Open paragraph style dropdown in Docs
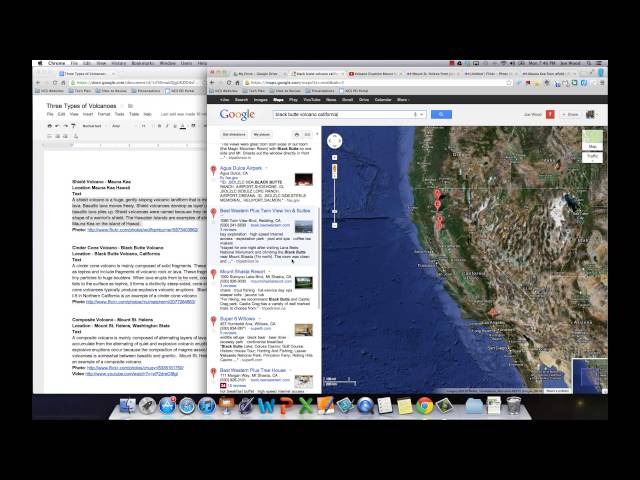The image size is (640, 480). point(93,126)
